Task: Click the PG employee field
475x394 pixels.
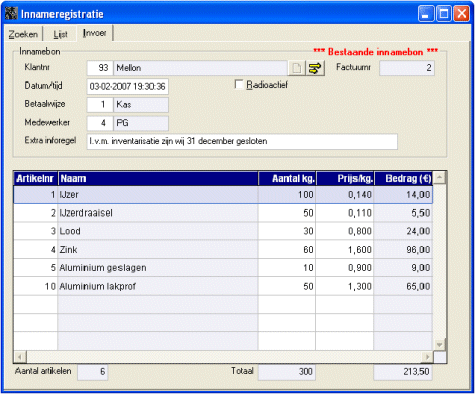Action: point(141,123)
